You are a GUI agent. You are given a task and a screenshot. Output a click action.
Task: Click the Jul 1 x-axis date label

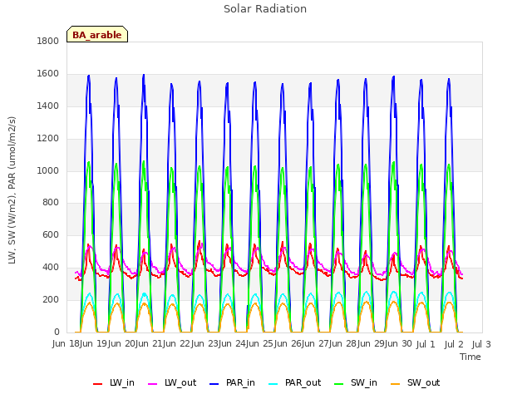pyautogui.click(x=426, y=344)
